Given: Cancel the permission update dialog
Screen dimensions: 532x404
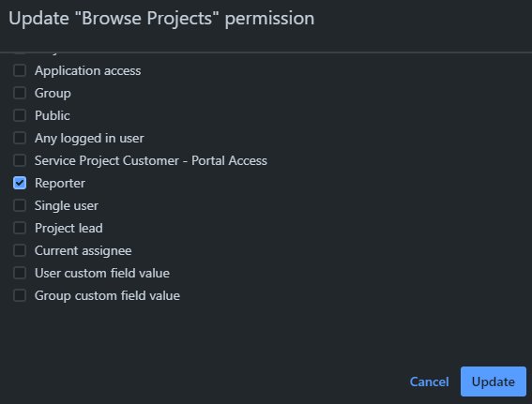Looking at the screenshot, I should [x=429, y=382].
